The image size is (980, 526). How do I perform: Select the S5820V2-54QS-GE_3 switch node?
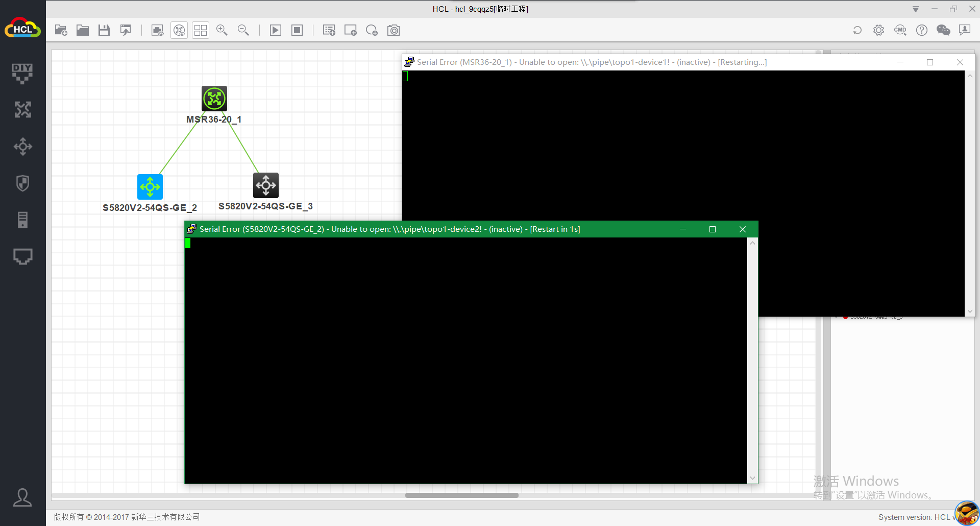[x=266, y=185]
